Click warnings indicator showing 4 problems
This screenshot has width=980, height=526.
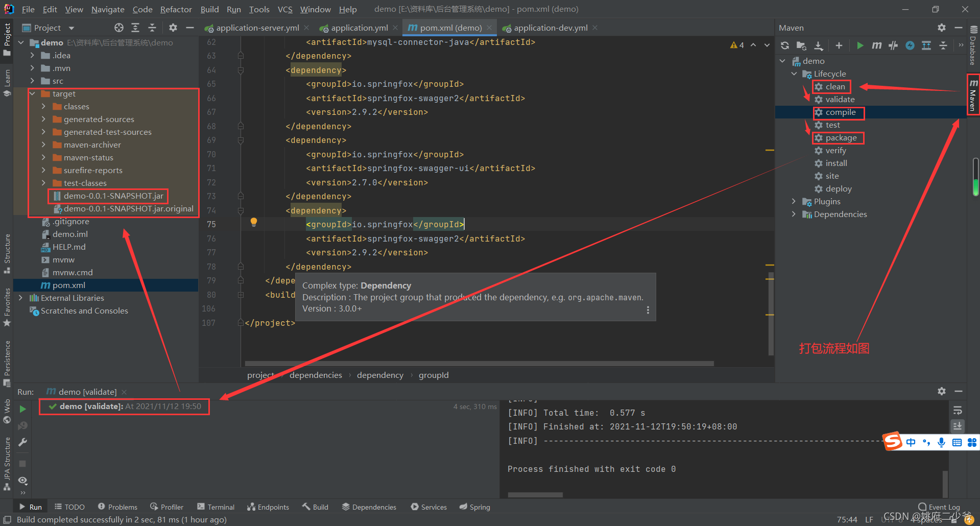[x=737, y=45]
